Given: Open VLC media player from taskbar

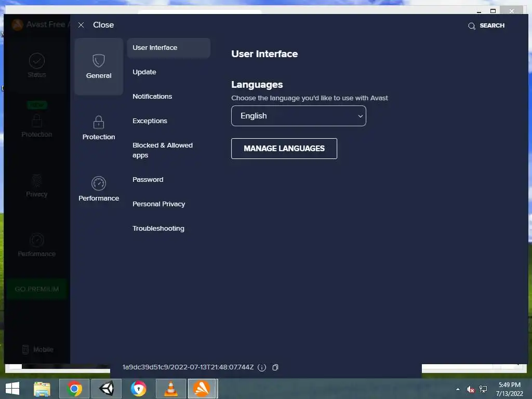Looking at the screenshot, I should point(170,389).
